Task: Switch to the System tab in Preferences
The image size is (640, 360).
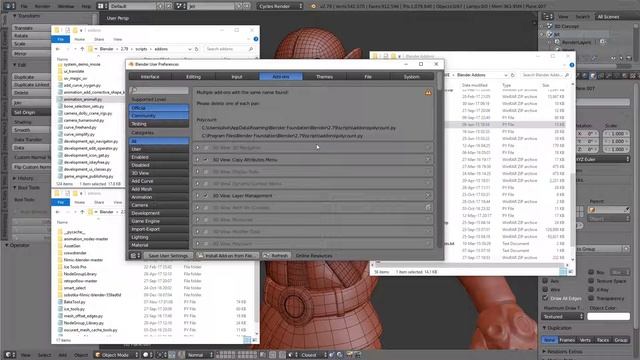Action: (x=411, y=76)
